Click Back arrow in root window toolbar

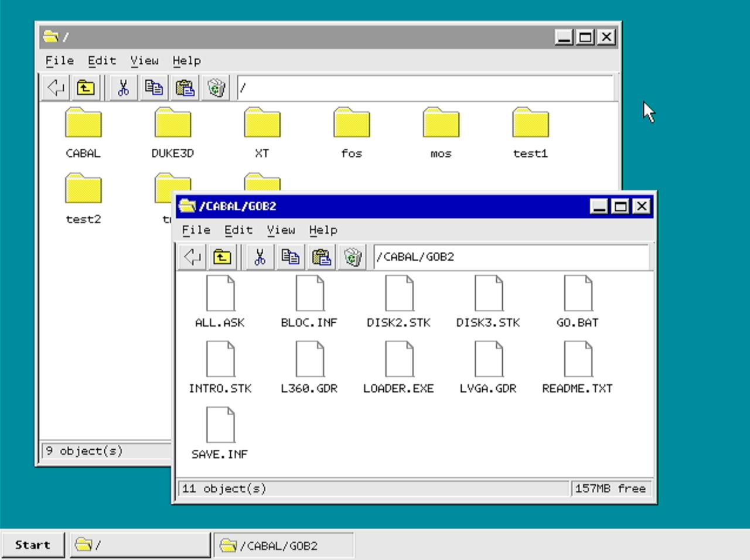point(56,88)
